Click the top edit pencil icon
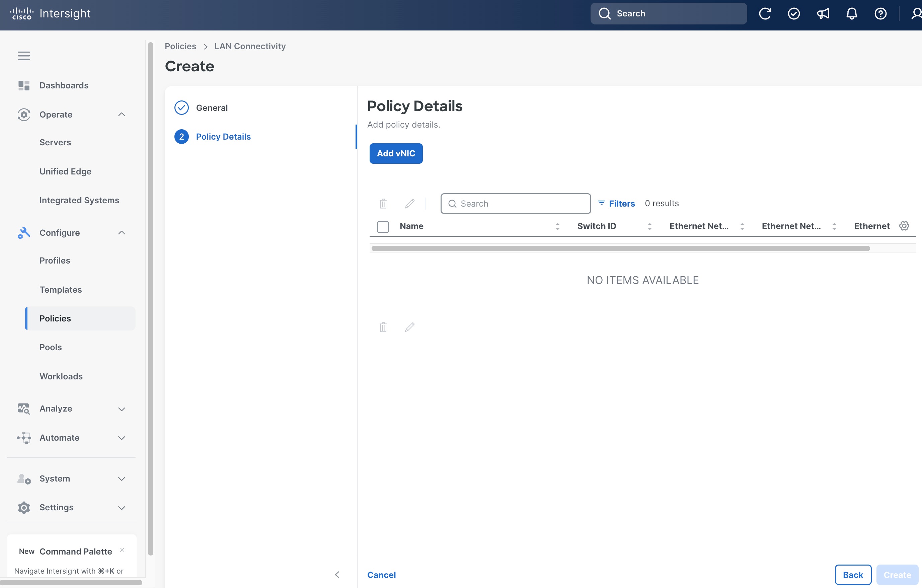This screenshot has height=588, width=922. point(410,203)
